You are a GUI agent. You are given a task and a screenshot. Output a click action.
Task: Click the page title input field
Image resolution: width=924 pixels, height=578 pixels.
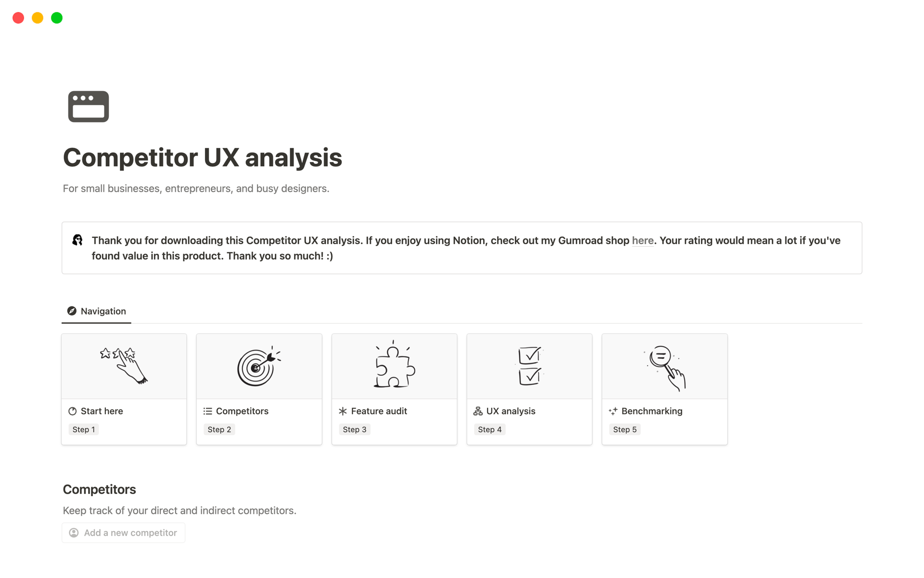(x=202, y=158)
